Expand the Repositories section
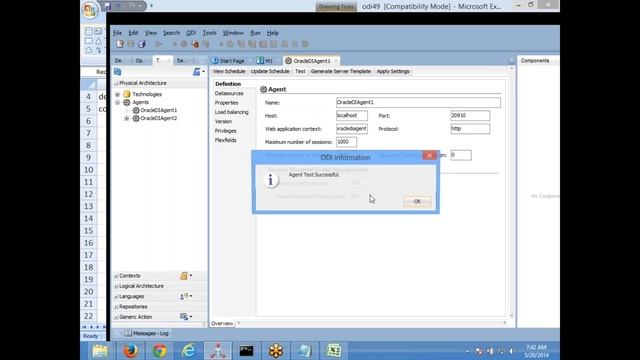 pyautogui.click(x=116, y=307)
